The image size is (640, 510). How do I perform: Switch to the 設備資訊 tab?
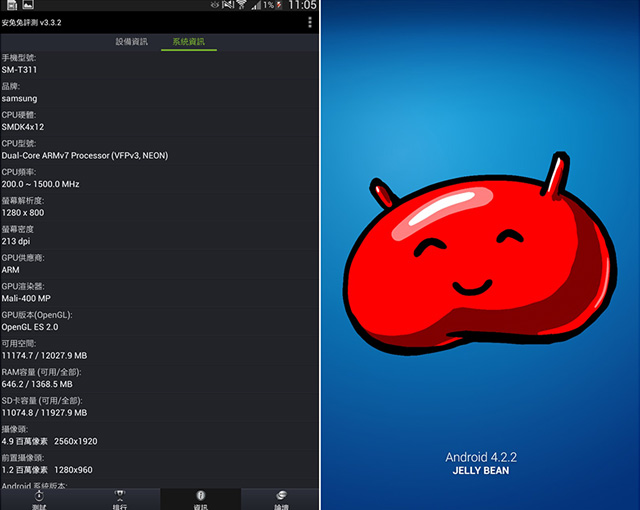click(x=131, y=42)
